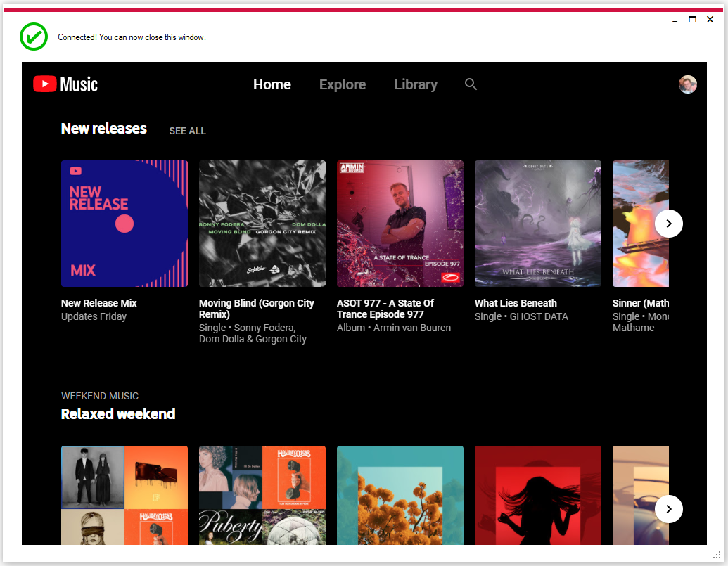Open the What Lies Beneath cover
Viewport: 728px width, 566px height.
pyautogui.click(x=538, y=224)
